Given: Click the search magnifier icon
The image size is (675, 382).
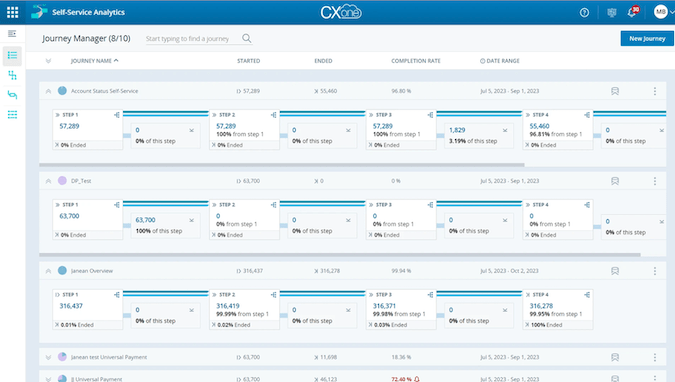Looking at the screenshot, I should [x=247, y=38].
